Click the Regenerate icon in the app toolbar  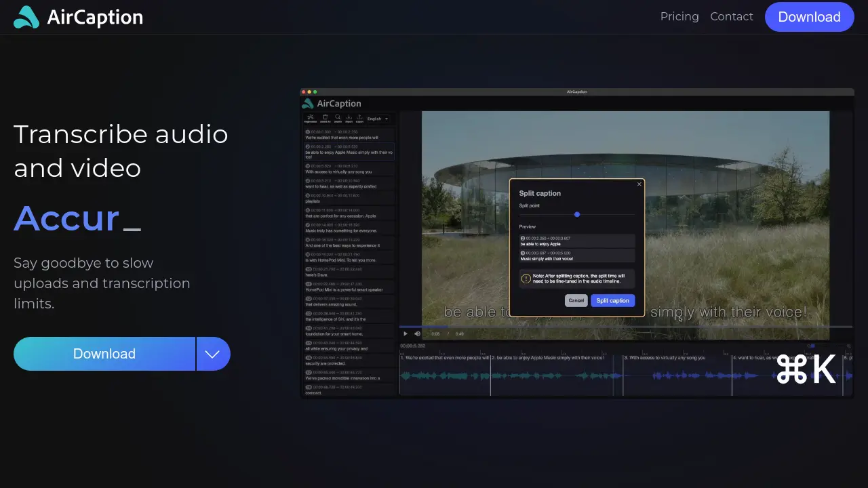point(311,118)
